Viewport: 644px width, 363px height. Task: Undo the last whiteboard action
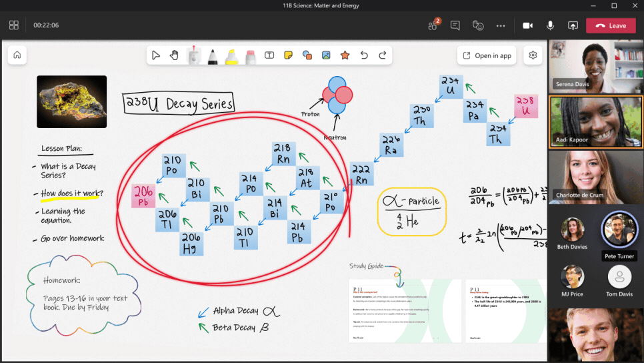tap(364, 55)
